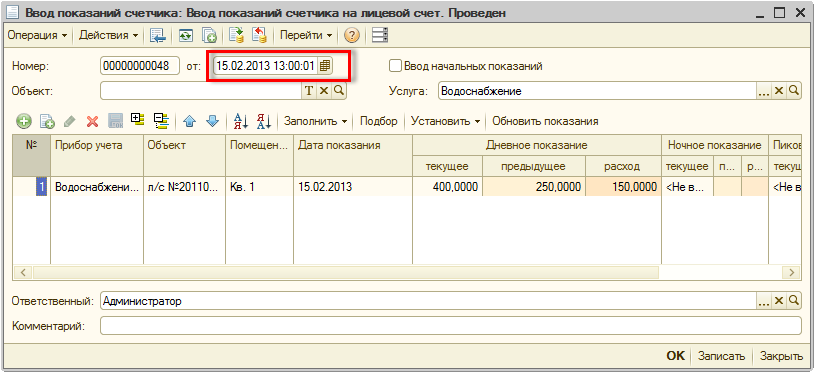Unpost the document (page with red arrow and coins)

(x=259, y=35)
